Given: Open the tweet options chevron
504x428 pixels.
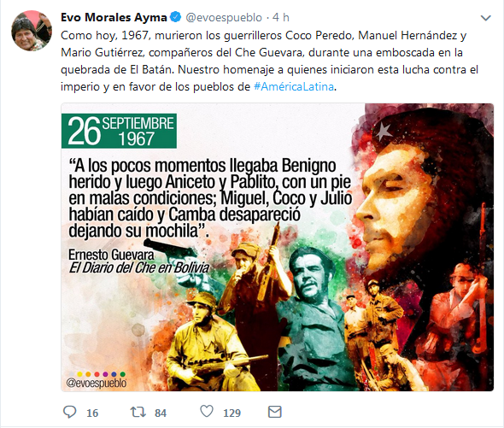Looking at the screenshot, I should click(485, 18).
